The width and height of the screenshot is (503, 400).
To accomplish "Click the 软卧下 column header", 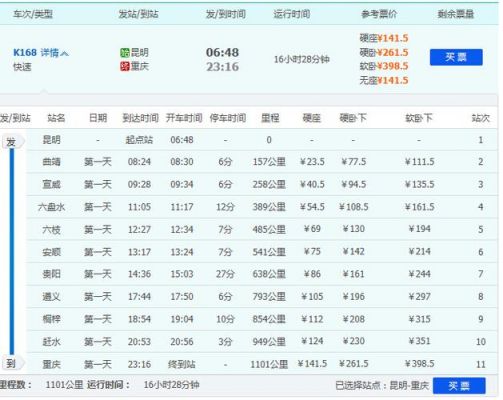I will click(419, 118).
